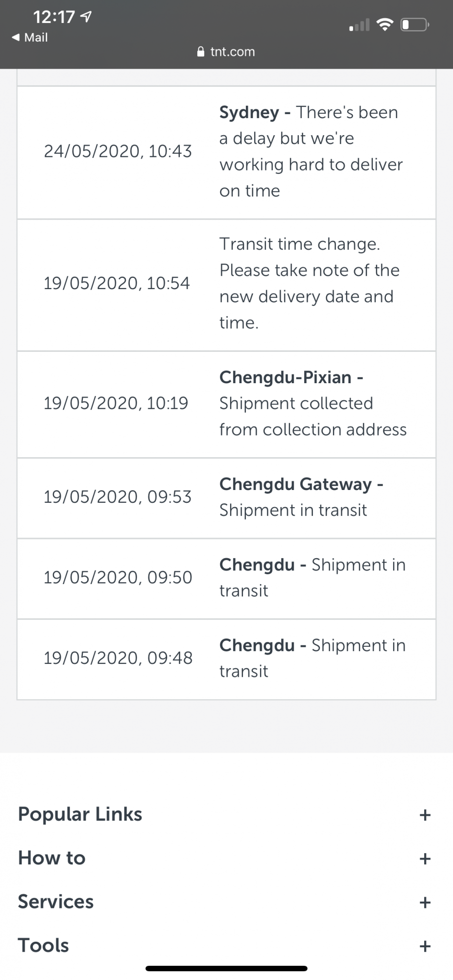Viewport: 453px width, 980px height.
Task: Tap the home indicator bar
Action: pyautogui.click(x=226, y=968)
